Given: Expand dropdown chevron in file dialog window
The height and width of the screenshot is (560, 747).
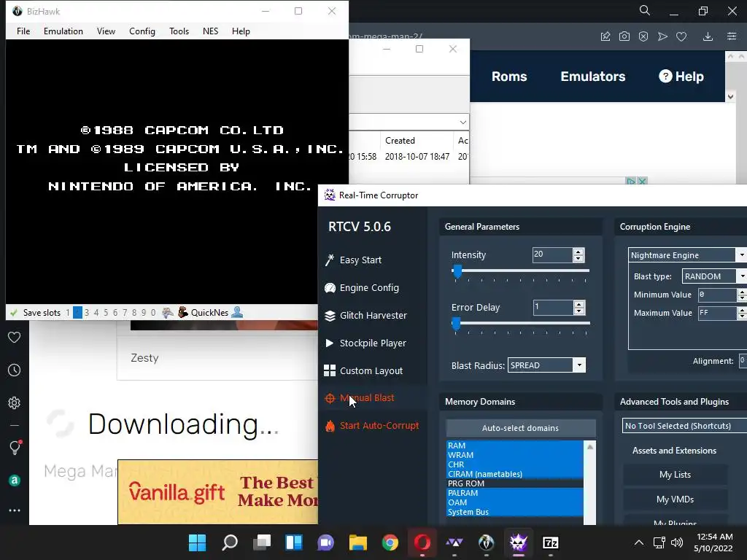Looking at the screenshot, I should [x=462, y=122].
